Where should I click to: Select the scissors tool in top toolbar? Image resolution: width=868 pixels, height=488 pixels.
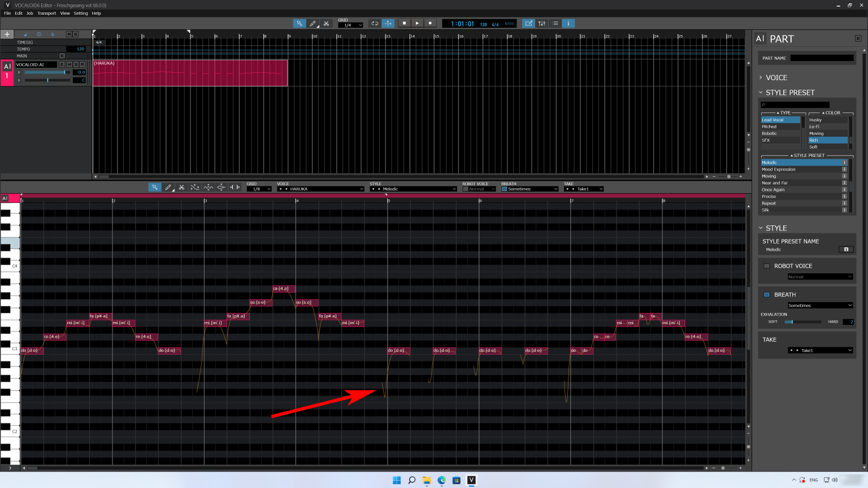click(x=326, y=24)
